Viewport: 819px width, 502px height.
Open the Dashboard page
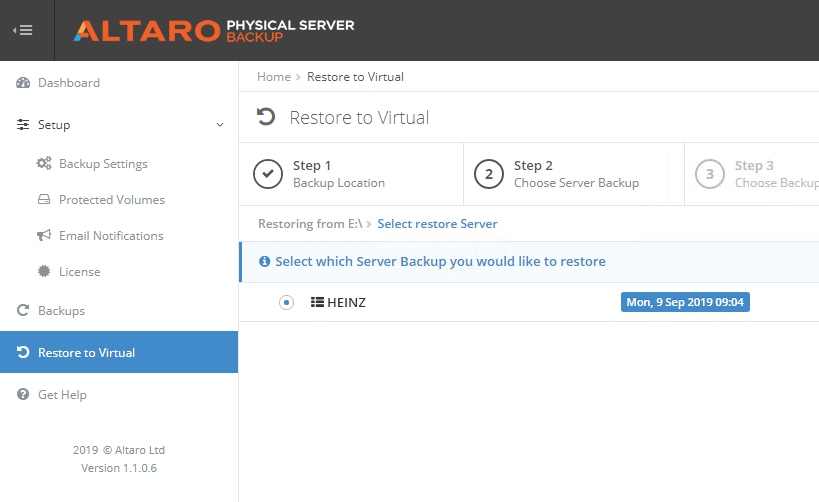click(x=68, y=83)
